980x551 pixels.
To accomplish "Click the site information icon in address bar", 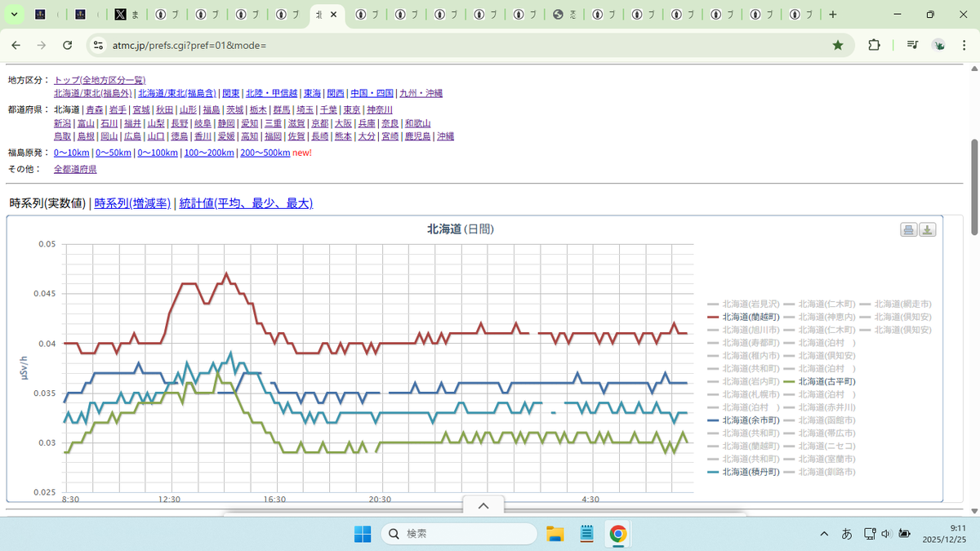I will (x=98, y=45).
